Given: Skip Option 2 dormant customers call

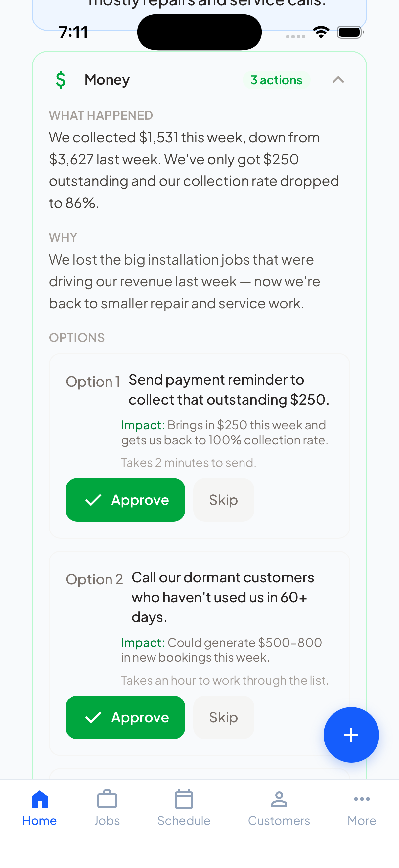Looking at the screenshot, I should coord(223,717).
